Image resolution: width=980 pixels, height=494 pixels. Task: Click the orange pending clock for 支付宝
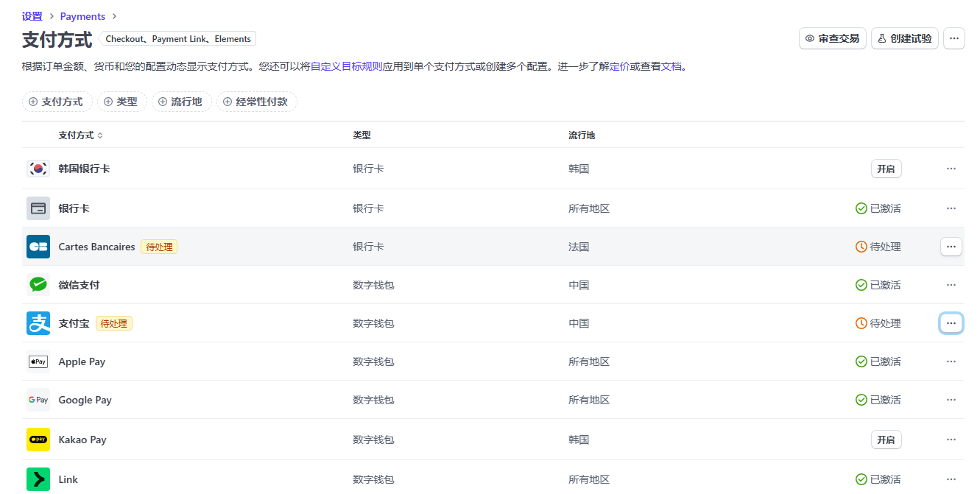861,323
